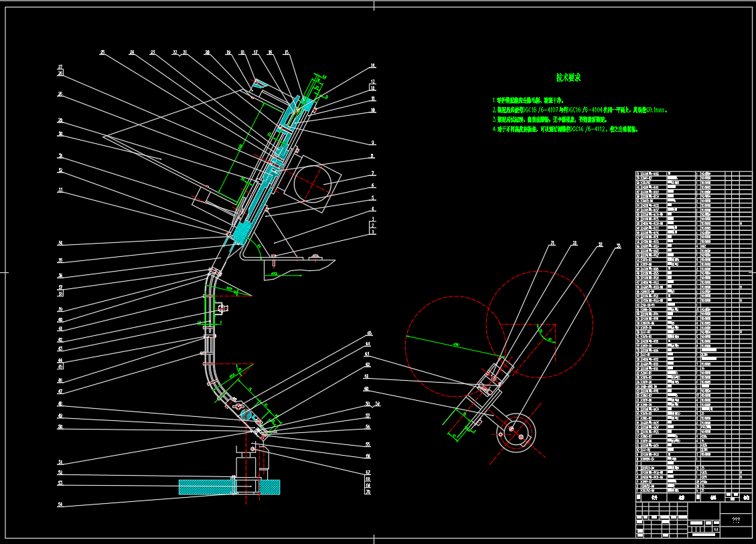Viewport: 756px width, 544px height.
Task: Select callout number 71 in detail view
Action: coord(553,244)
